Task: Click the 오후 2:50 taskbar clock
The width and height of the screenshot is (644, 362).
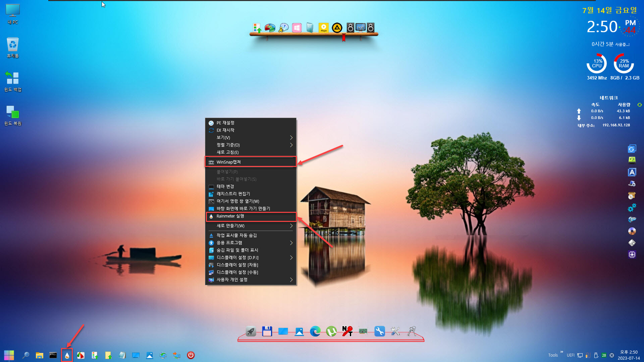Action: [x=629, y=352]
